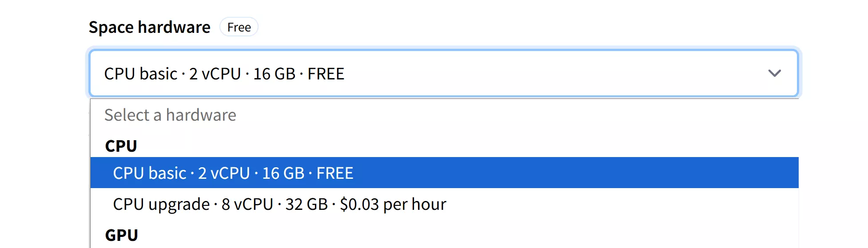Click the bold CPU category label
This screenshot has height=248, width=868.
click(x=121, y=146)
